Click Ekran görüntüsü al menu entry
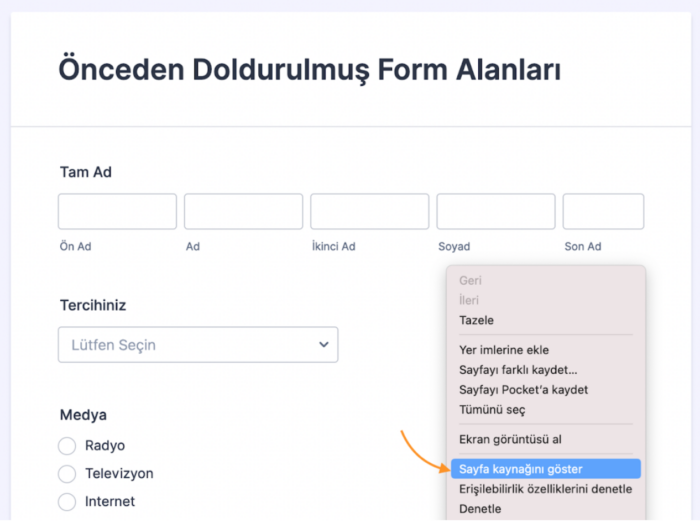The height and width of the screenshot is (523, 700). click(x=510, y=439)
